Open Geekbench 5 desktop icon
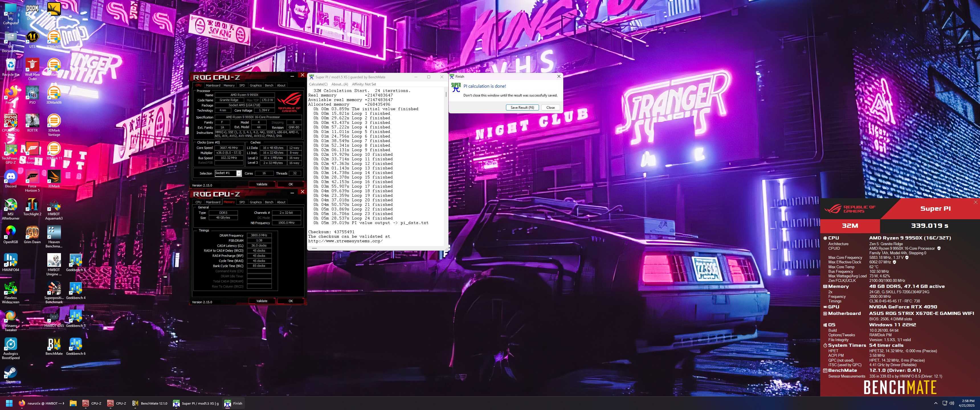980x410 pixels. coord(76,318)
